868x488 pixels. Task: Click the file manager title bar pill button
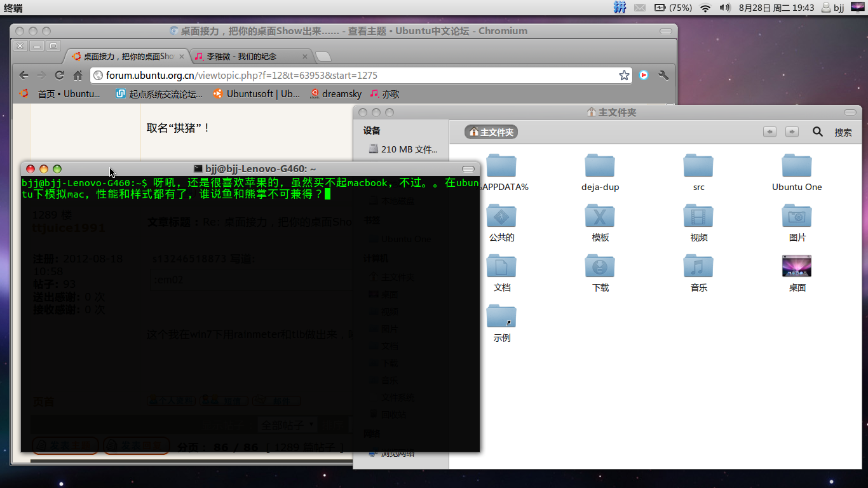[850, 112]
